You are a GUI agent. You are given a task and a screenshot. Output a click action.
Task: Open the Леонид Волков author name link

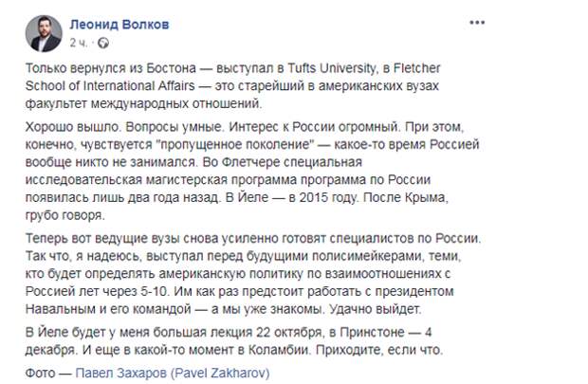[119, 25]
